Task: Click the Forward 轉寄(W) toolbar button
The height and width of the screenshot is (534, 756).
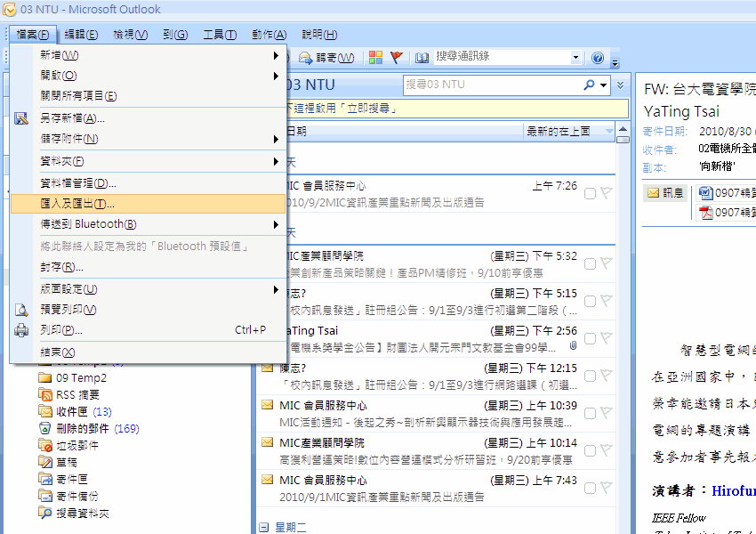Action: click(326, 58)
